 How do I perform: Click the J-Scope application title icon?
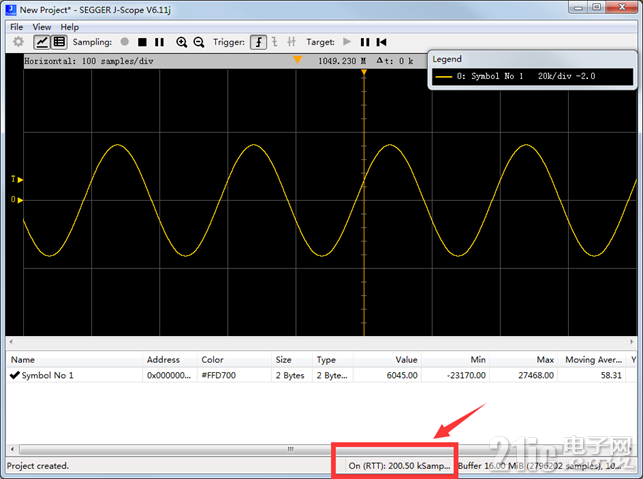[11, 10]
